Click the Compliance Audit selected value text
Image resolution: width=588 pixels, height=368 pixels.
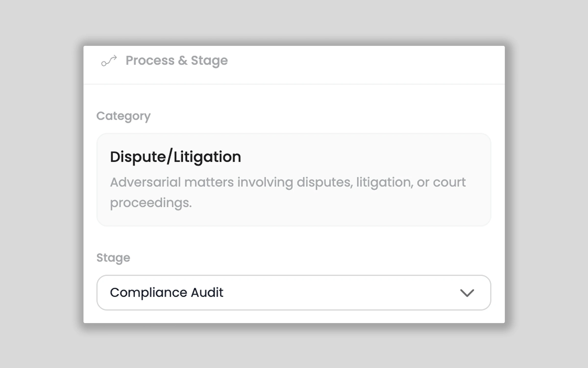point(167,292)
